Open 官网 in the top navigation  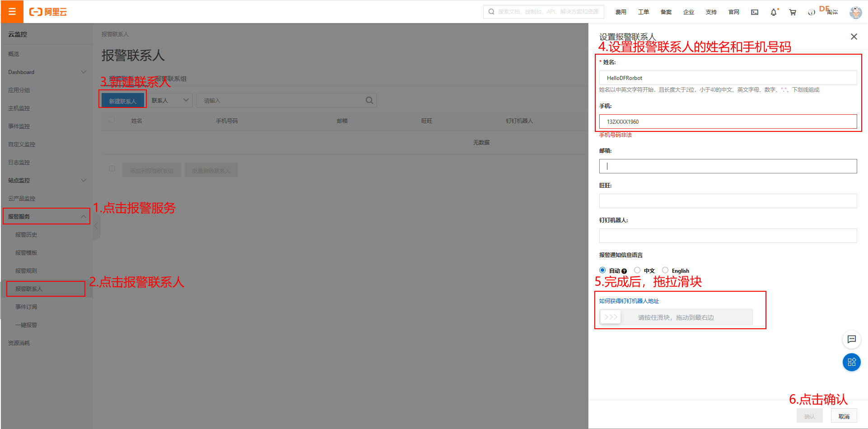[x=733, y=12]
